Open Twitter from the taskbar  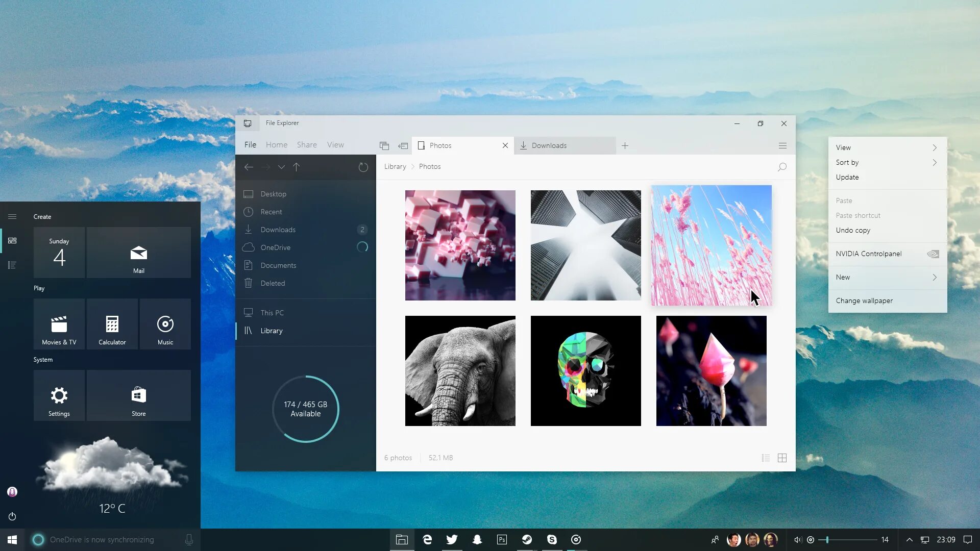452,540
